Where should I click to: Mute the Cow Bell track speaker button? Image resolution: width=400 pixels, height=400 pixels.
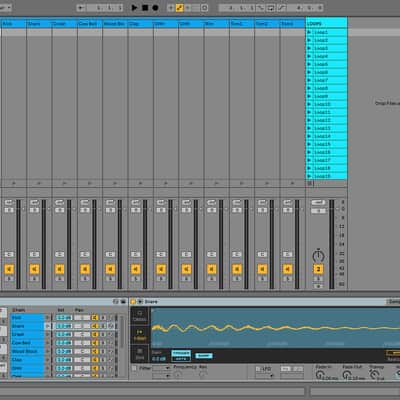(85, 269)
